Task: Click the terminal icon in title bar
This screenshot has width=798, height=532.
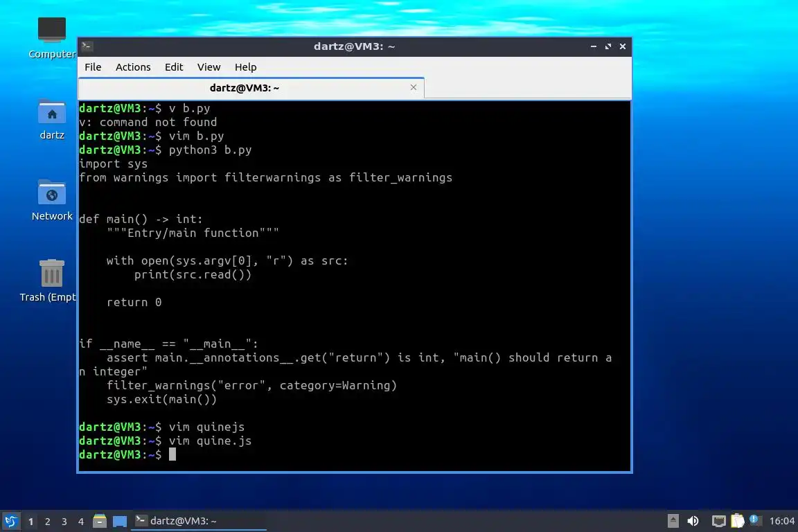Action: 87,46
